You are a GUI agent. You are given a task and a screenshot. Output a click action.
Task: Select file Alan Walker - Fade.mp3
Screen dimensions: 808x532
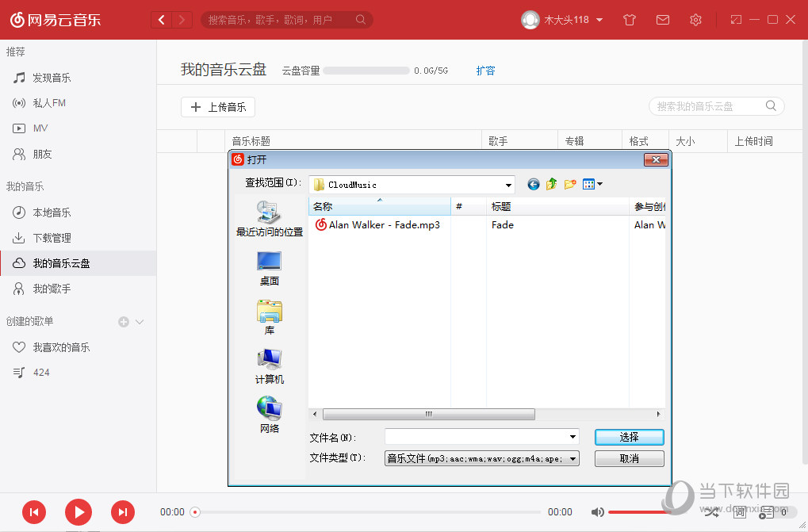tap(378, 224)
